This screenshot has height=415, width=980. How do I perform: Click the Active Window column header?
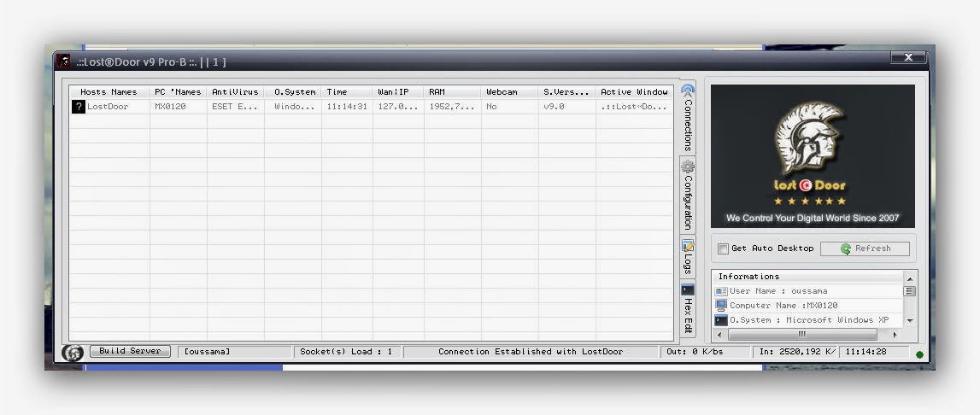(634, 92)
